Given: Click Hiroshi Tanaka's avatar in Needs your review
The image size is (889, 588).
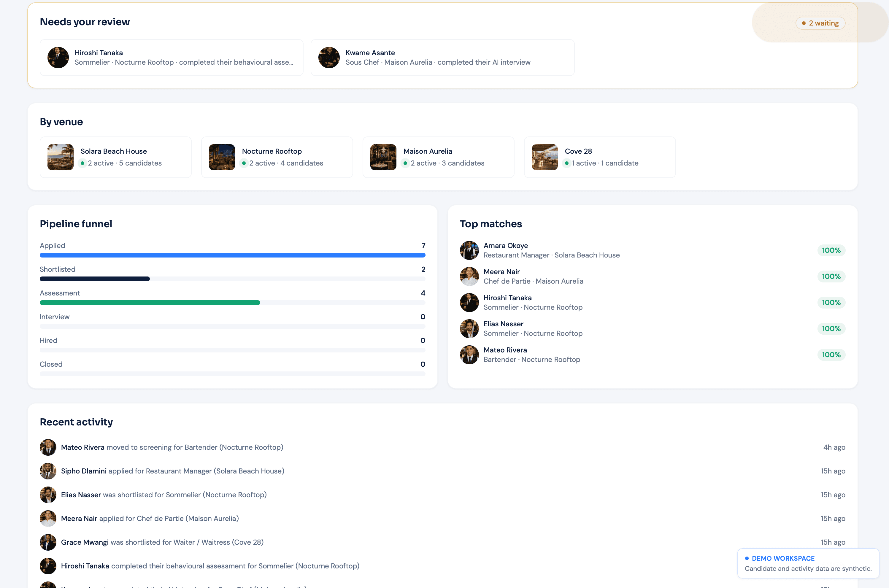Looking at the screenshot, I should click(x=58, y=57).
